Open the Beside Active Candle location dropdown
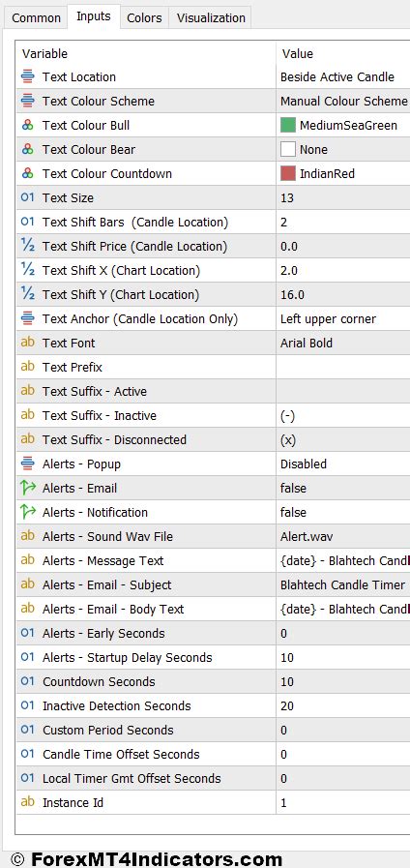410x868 pixels. 343,77
